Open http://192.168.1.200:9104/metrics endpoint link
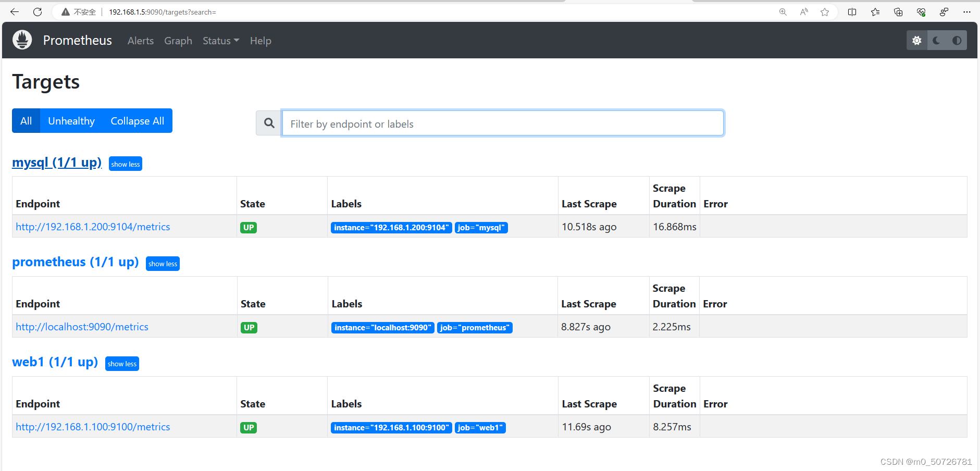Viewport: 980px width, 471px height. point(93,227)
